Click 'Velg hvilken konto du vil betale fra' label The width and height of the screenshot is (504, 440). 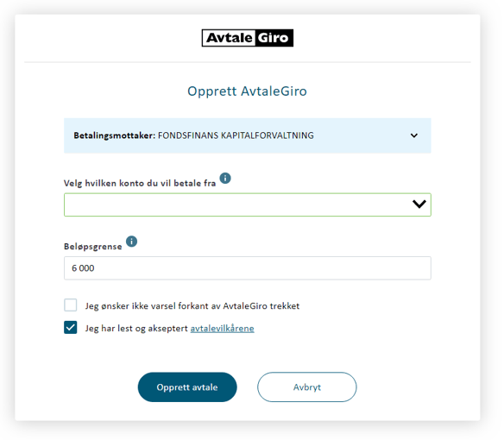point(140,183)
